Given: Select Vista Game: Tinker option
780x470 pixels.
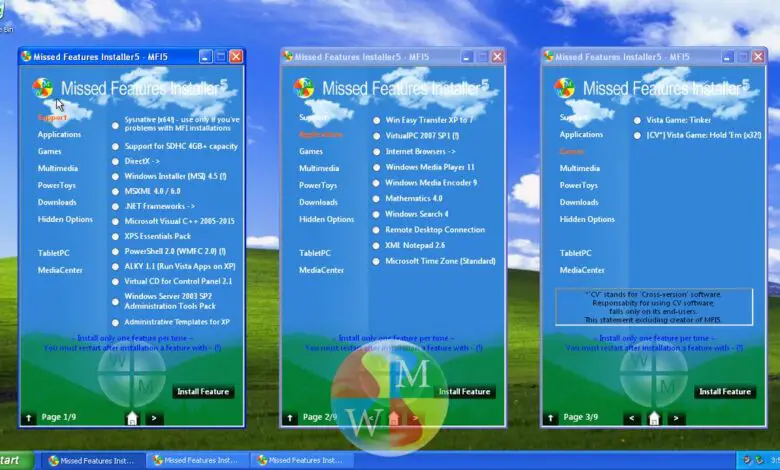Looking at the screenshot, I should tap(637, 120).
